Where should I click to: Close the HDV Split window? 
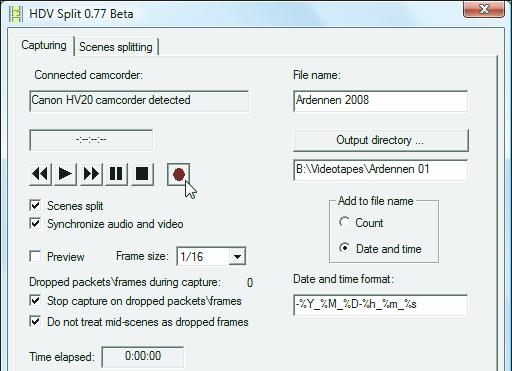pos(484,8)
